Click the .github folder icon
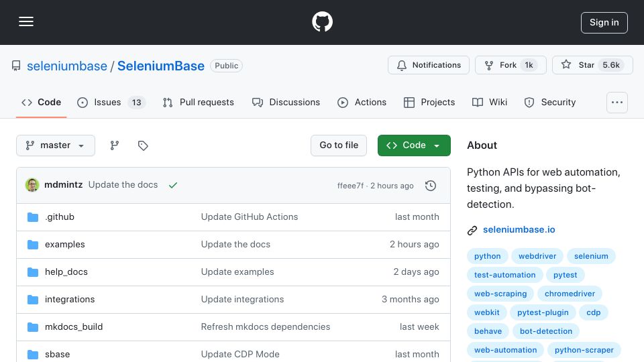Viewport: 644px width, 362px height. (33, 217)
